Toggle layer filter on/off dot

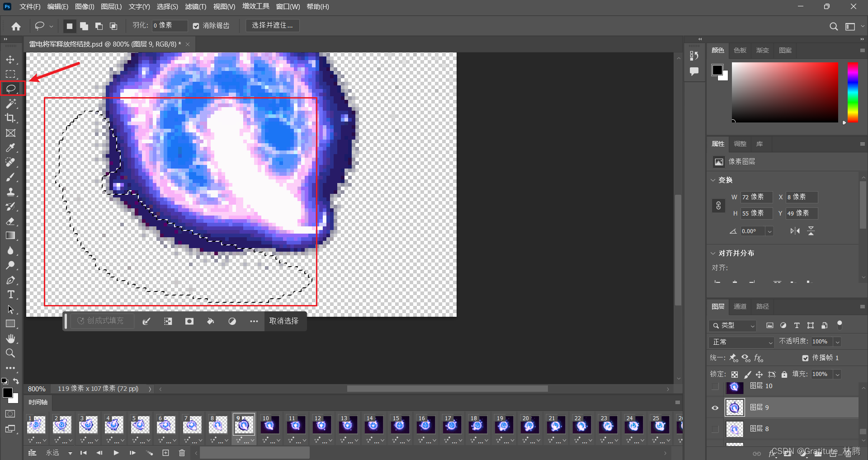coord(840,324)
